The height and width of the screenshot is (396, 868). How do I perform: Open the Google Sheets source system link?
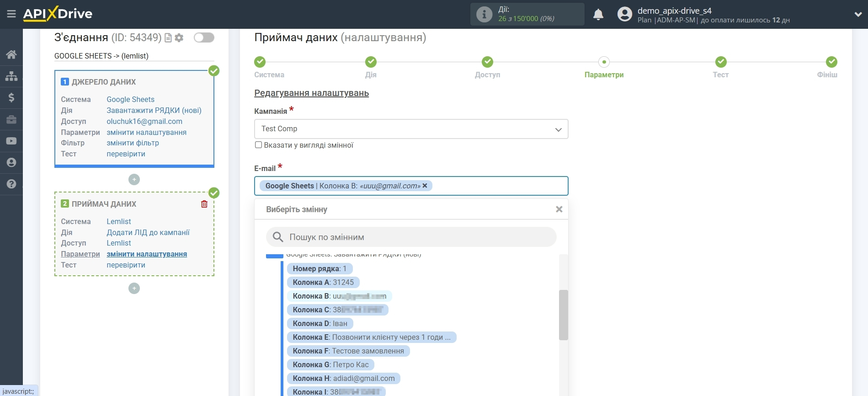pyautogui.click(x=130, y=99)
